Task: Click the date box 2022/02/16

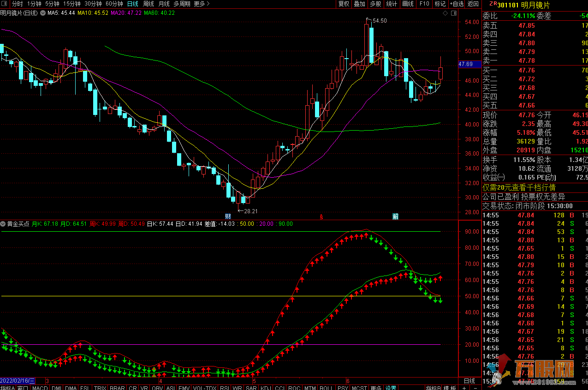Action: [x=18, y=381]
